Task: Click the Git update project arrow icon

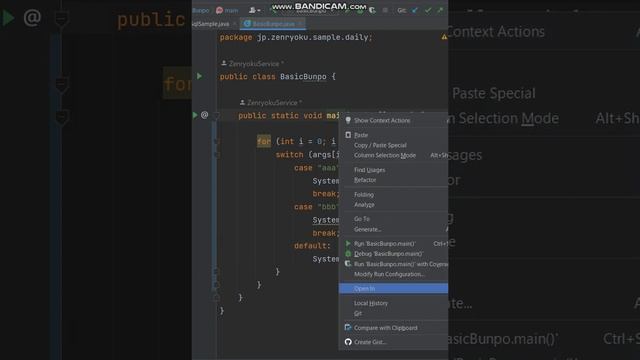Action: 414,10
